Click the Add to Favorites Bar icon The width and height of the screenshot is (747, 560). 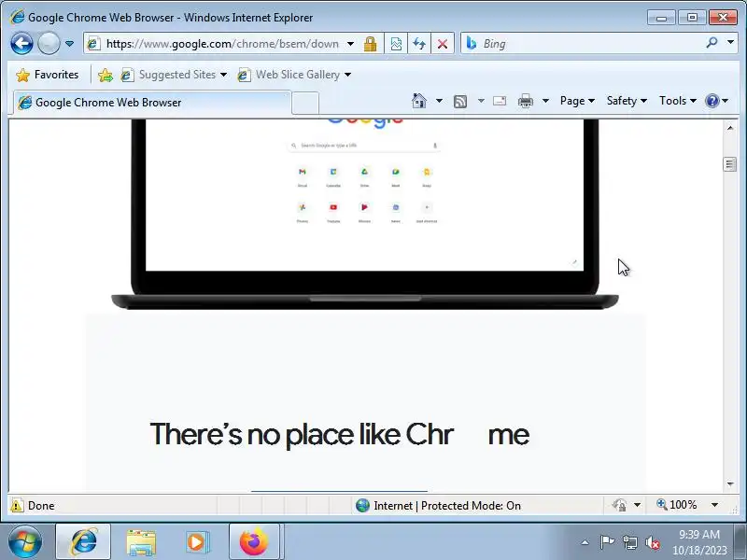(x=106, y=75)
